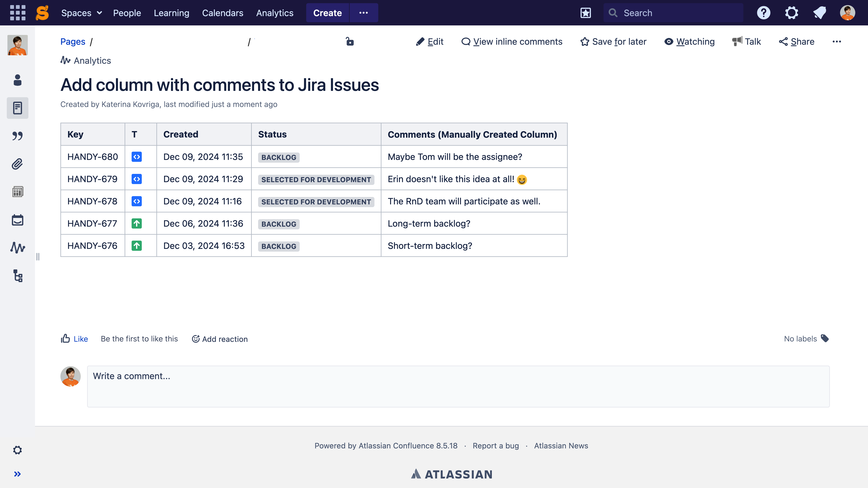Select the pages icon in sidebar

coord(18,108)
